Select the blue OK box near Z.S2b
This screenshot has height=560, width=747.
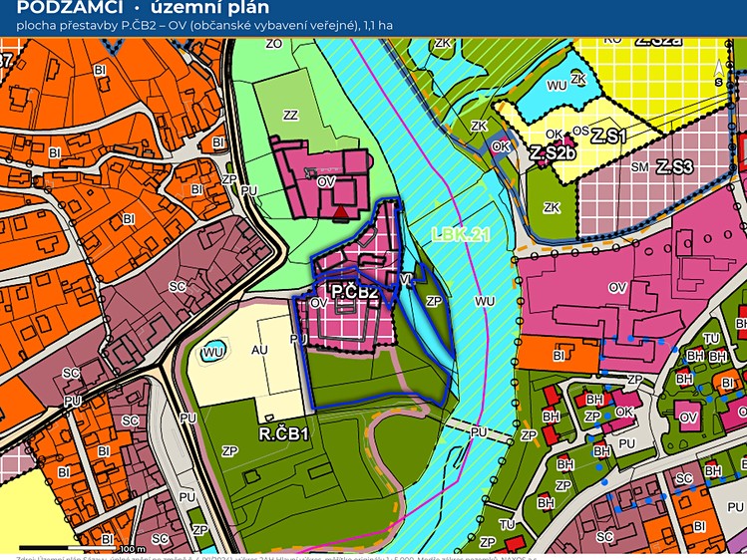tap(501, 146)
